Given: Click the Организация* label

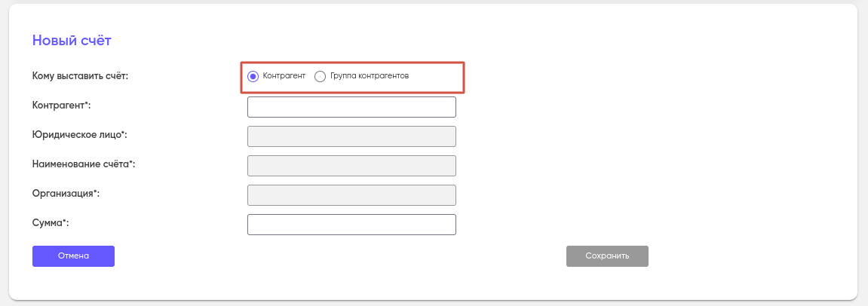Looking at the screenshot, I should 66,194.
